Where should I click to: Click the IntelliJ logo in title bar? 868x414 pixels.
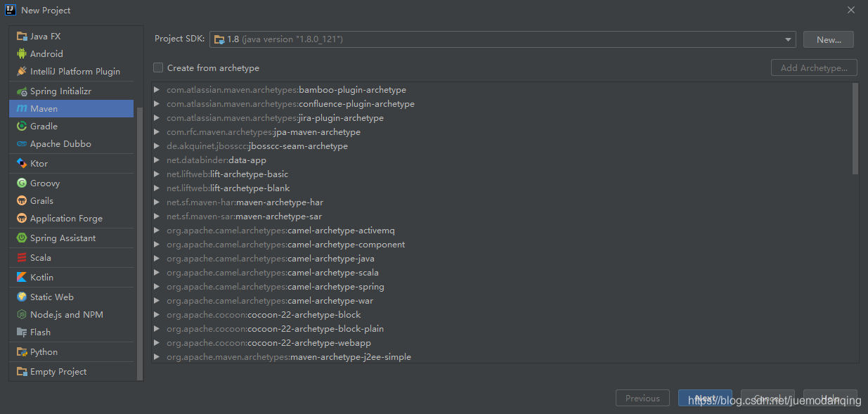point(11,10)
